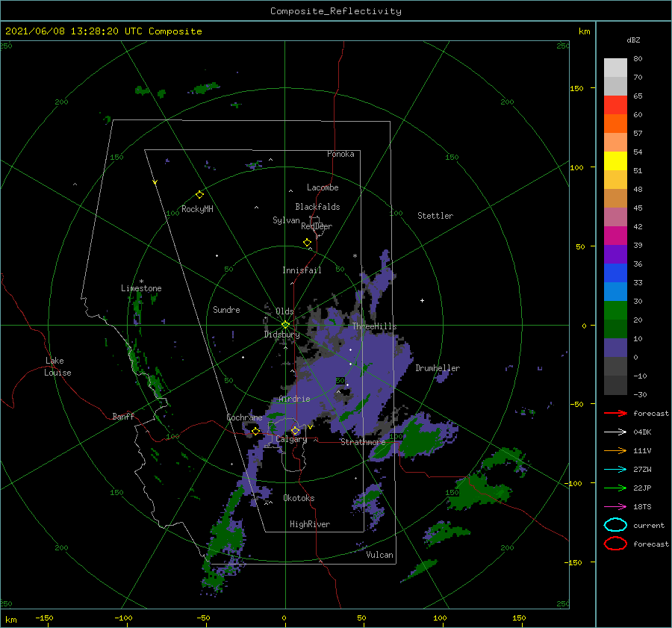
Task: Click the 65 dBZ red color swatch
Action: [615, 105]
